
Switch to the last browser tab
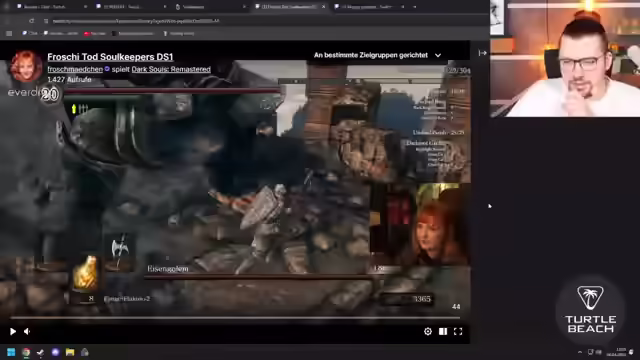[369, 7]
